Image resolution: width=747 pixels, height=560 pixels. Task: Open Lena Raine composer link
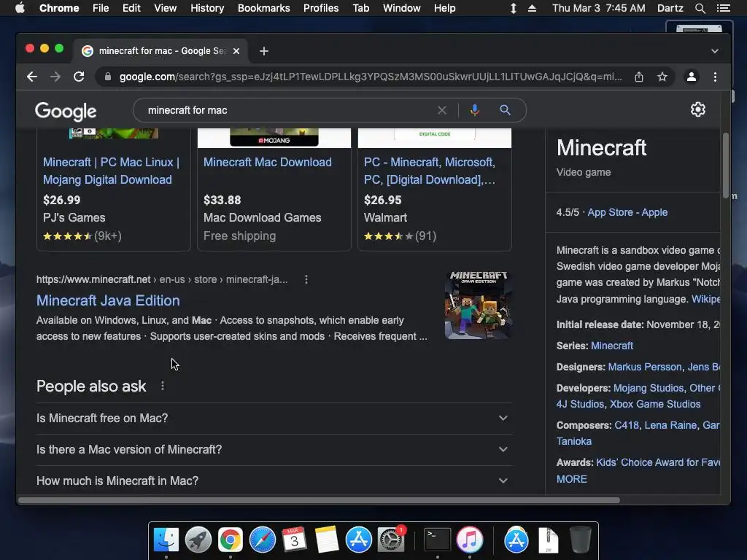pos(670,425)
